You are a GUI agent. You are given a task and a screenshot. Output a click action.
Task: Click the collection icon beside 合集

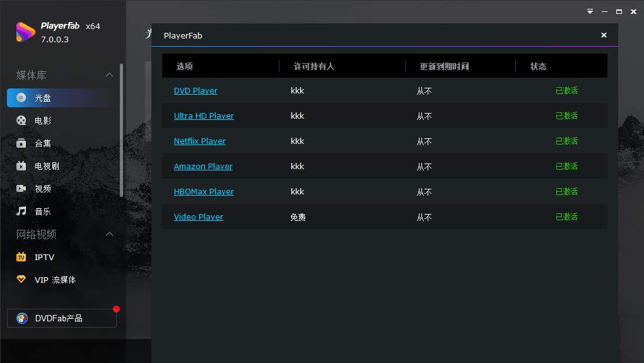pyautogui.click(x=21, y=143)
